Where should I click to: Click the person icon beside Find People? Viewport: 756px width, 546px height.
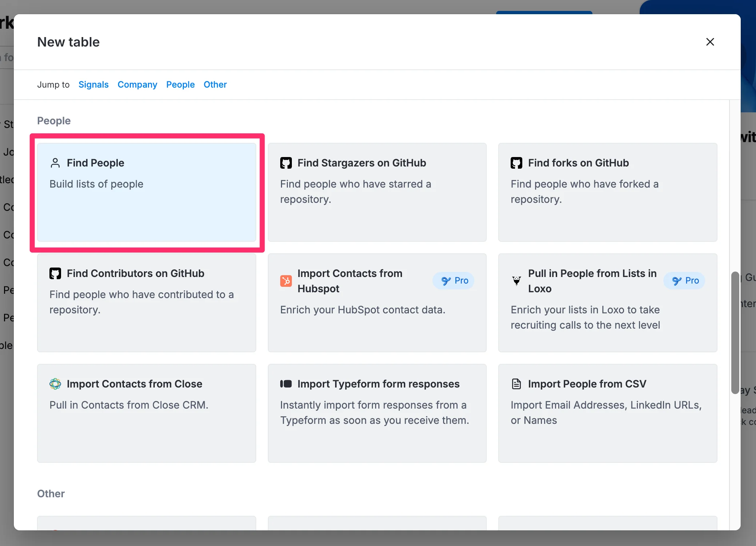coord(55,163)
